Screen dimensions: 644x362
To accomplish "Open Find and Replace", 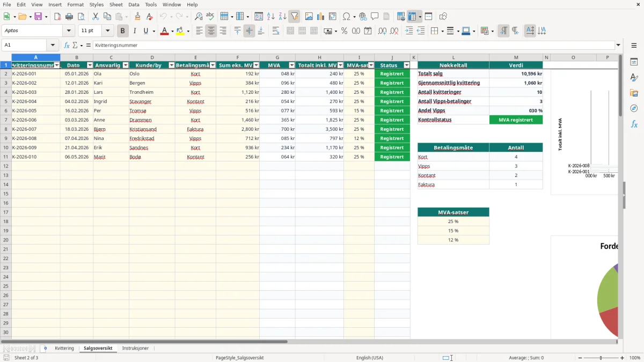I will (x=199, y=17).
